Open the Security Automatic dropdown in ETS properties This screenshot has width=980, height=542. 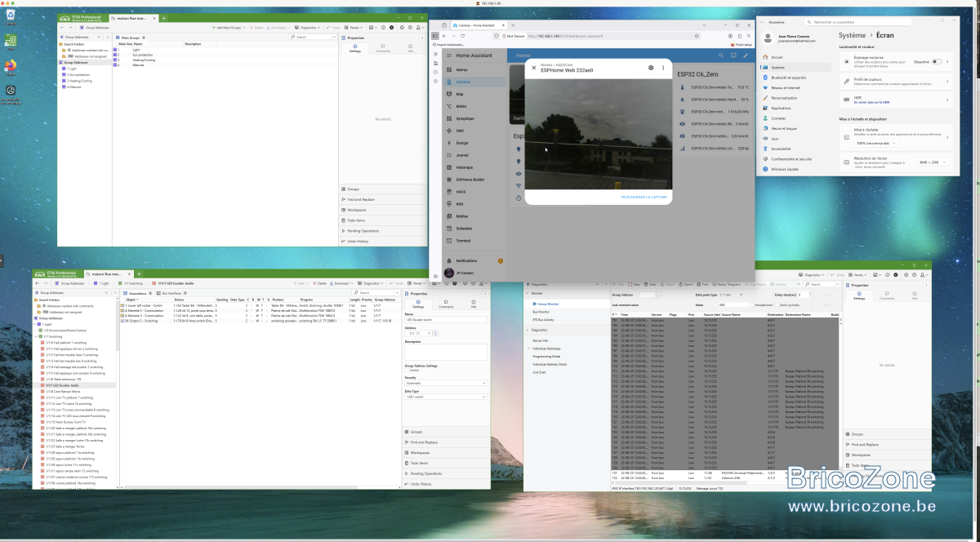pyautogui.click(x=445, y=383)
